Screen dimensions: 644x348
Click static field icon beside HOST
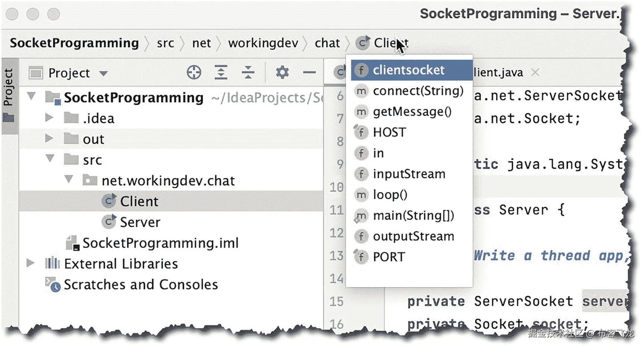tap(361, 132)
